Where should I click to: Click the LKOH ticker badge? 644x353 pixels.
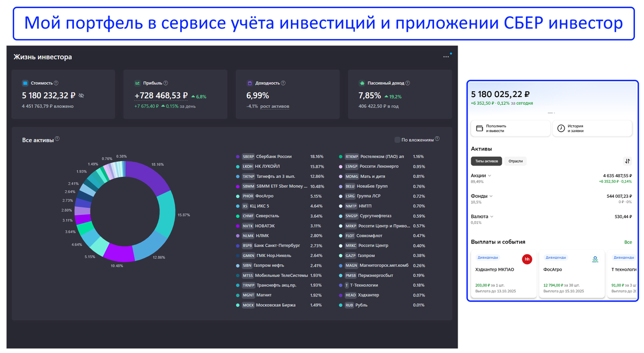[247, 167]
